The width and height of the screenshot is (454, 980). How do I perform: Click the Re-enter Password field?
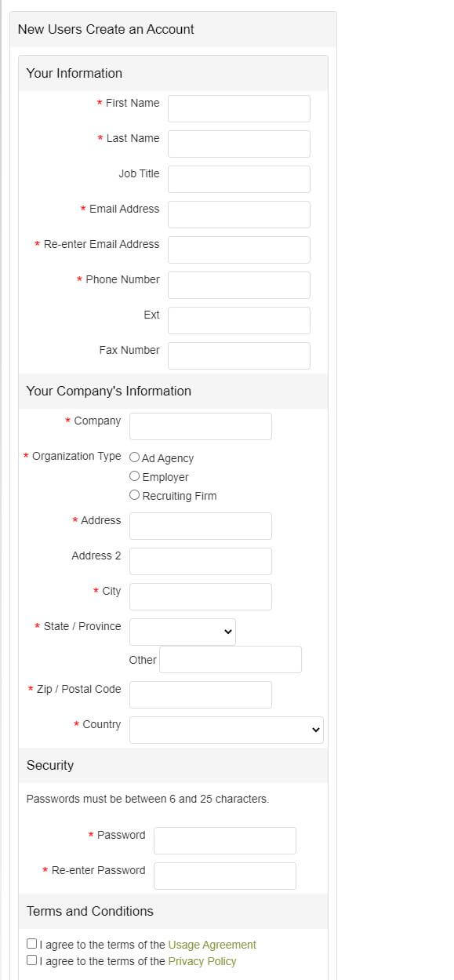(225, 876)
